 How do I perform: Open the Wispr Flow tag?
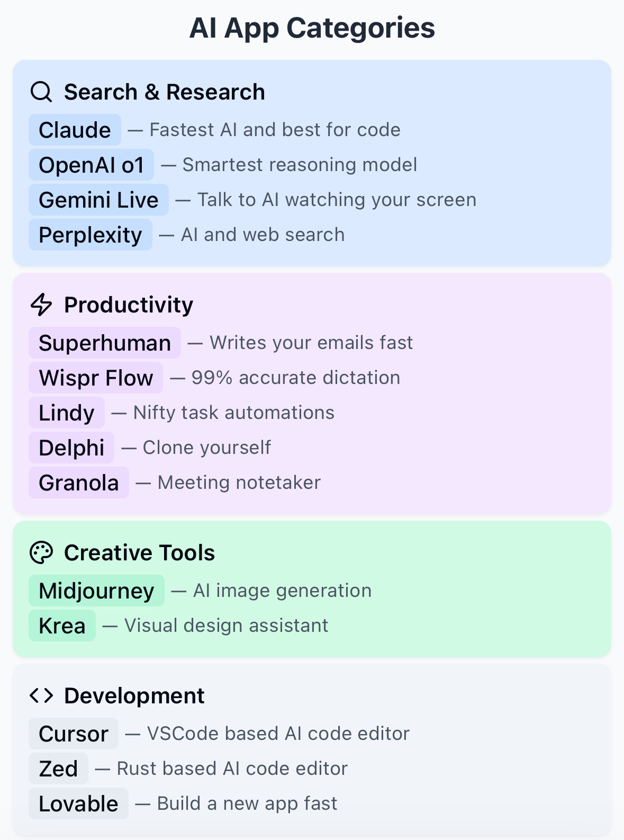[96, 378]
